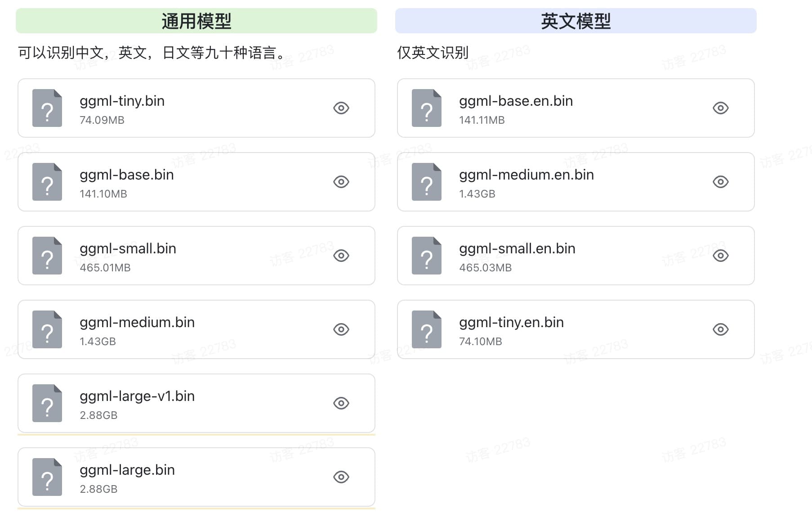Click the file icon for ggml-tiny.en.bin

tap(427, 329)
